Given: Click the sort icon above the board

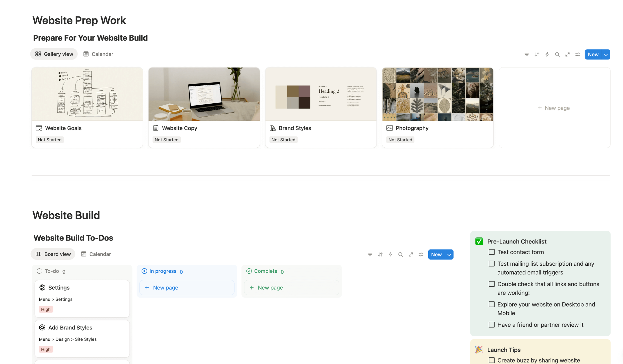Looking at the screenshot, I should point(380,254).
